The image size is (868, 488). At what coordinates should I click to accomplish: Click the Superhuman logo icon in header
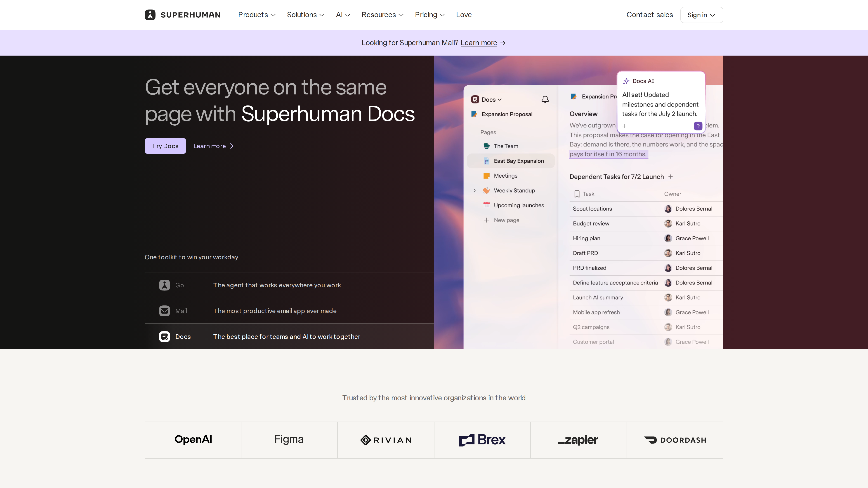pos(150,15)
